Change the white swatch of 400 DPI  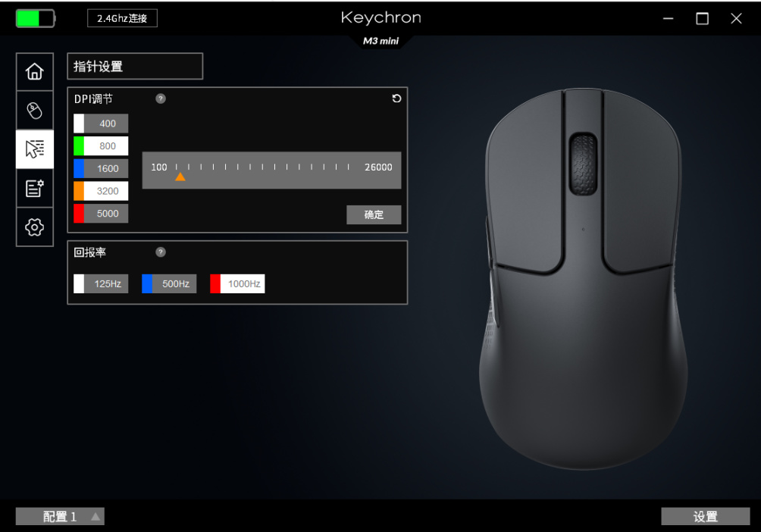click(79, 124)
